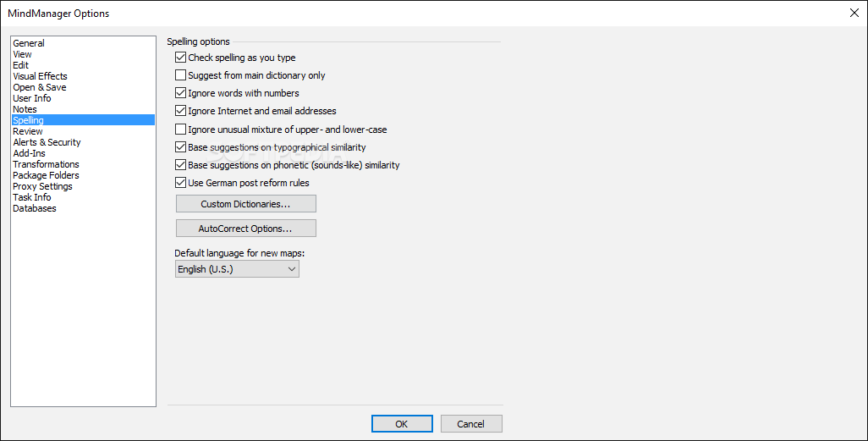Open AutoCorrect Options
868x441 pixels.
pos(245,229)
